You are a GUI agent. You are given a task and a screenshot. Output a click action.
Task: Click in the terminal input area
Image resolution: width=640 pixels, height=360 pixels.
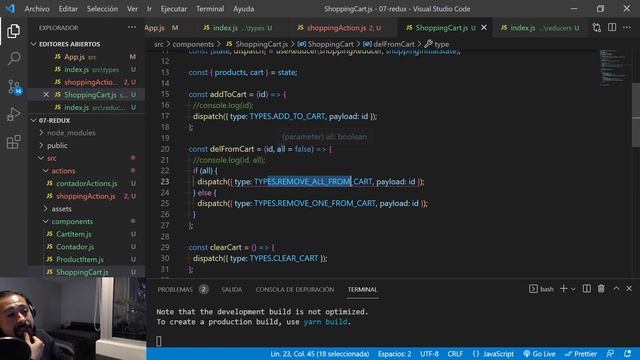pyautogui.click(x=159, y=341)
